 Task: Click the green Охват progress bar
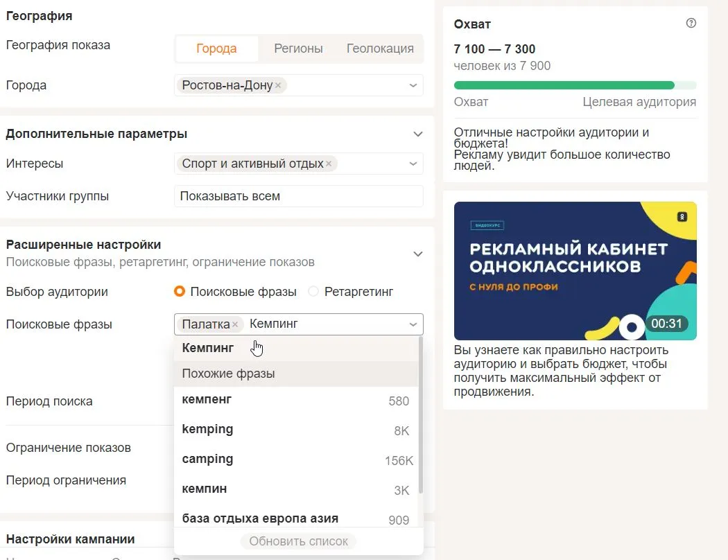(x=564, y=85)
